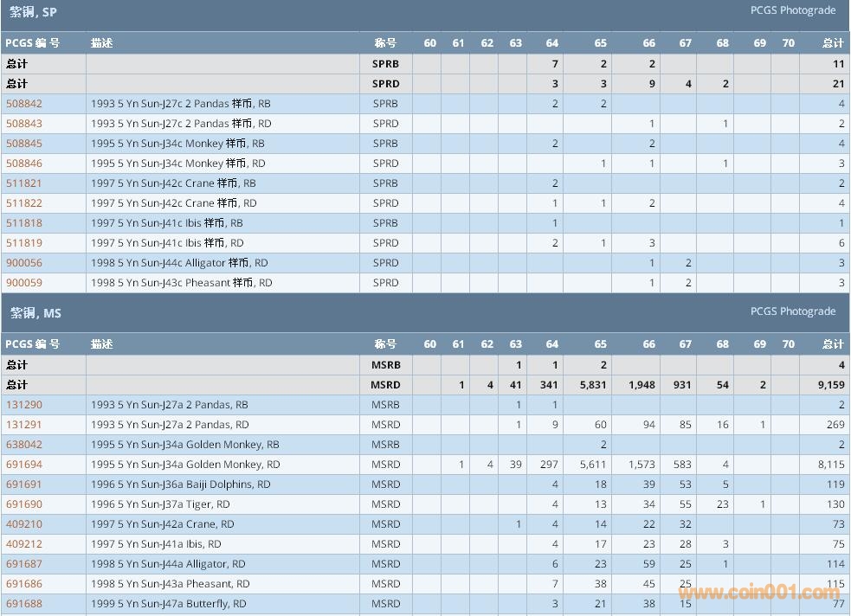
Task: Click Baiji Dolphins number 691691 link
Action: [24, 484]
